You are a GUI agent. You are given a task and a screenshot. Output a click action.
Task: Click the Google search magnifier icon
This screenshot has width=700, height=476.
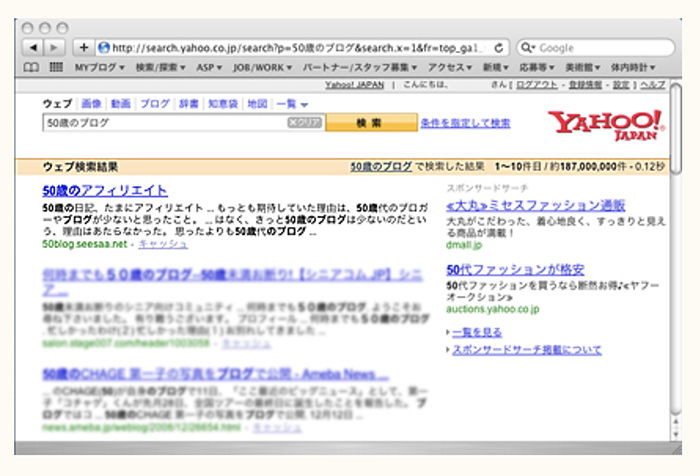527,47
